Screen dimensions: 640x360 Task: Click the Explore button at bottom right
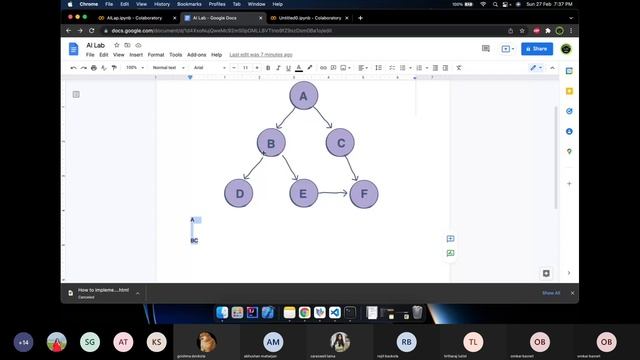point(546,273)
